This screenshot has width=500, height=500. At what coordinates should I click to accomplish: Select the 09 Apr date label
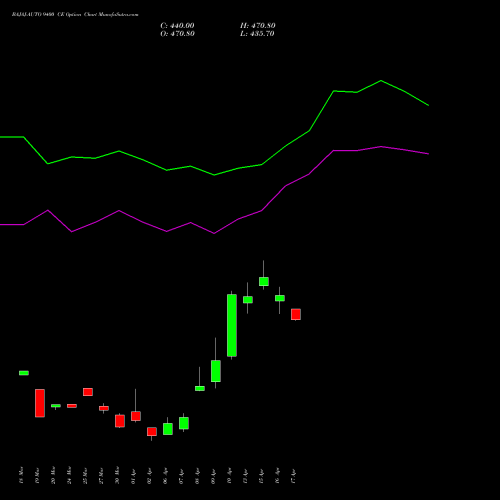pos(213,475)
